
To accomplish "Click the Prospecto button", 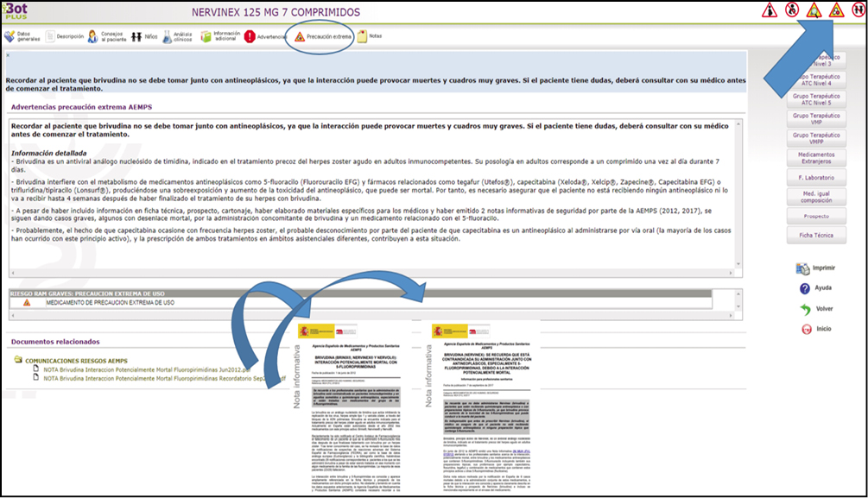I will [x=815, y=216].
